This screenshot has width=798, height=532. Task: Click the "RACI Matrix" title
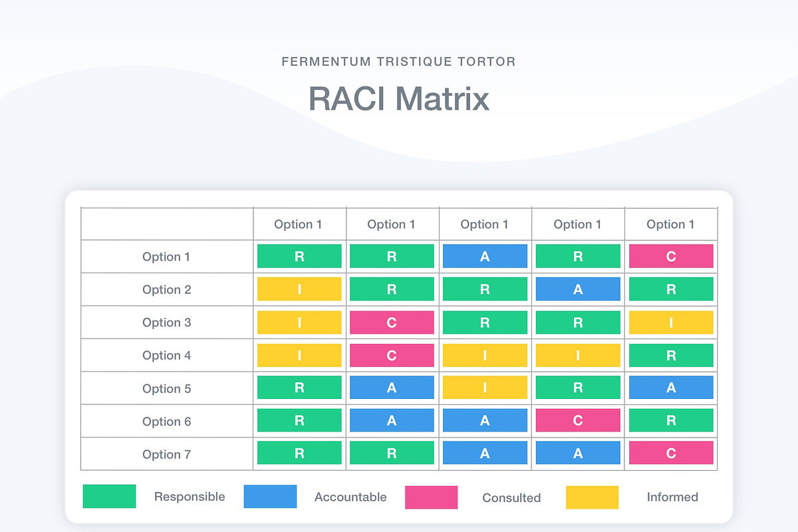pos(399,99)
